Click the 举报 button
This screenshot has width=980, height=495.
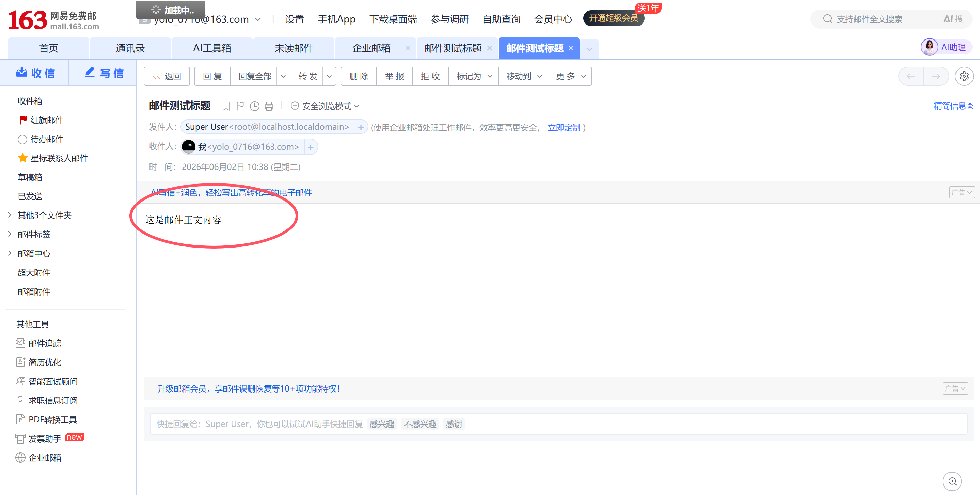395,76
